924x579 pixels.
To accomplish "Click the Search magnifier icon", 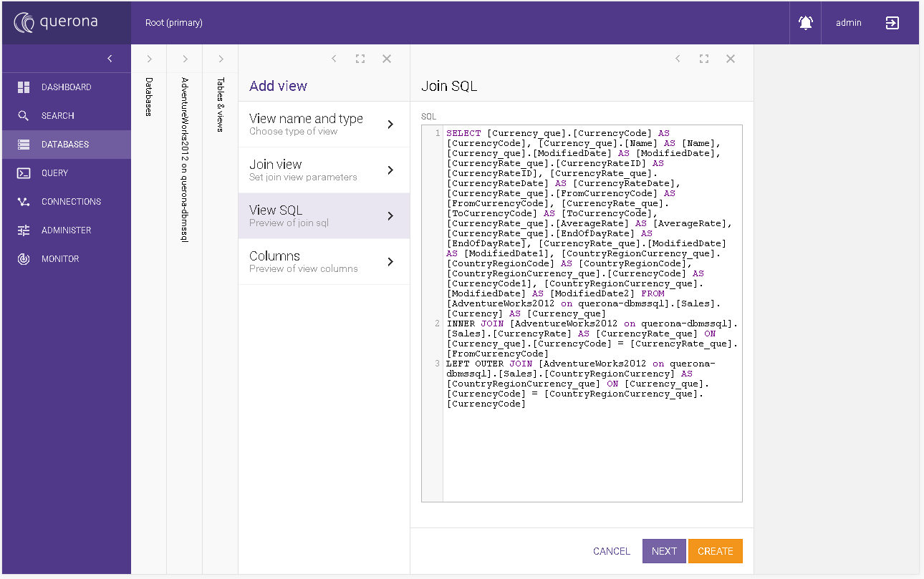I will tap(24, 116).
